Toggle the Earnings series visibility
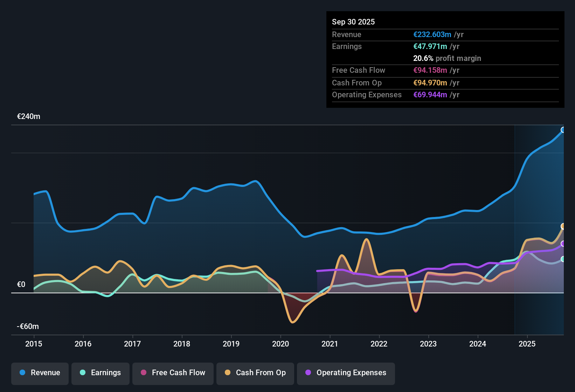This screenshot has width=575, height=392. point(101,373)
